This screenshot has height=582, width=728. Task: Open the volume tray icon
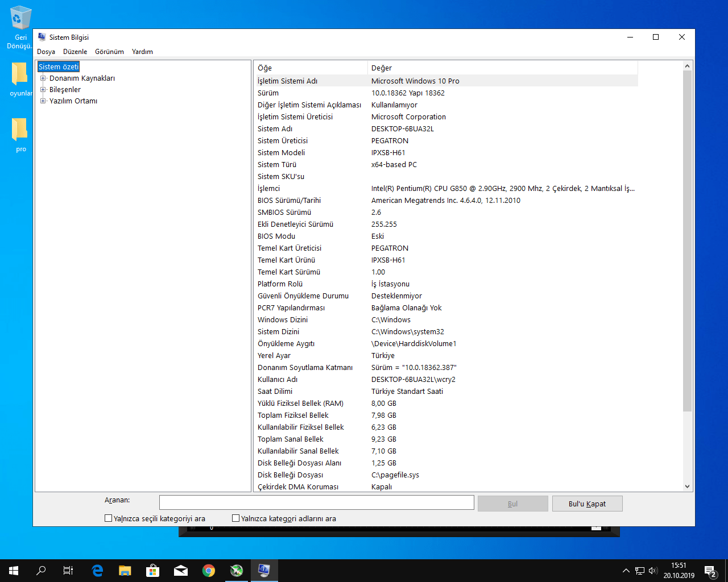(653, 571)
